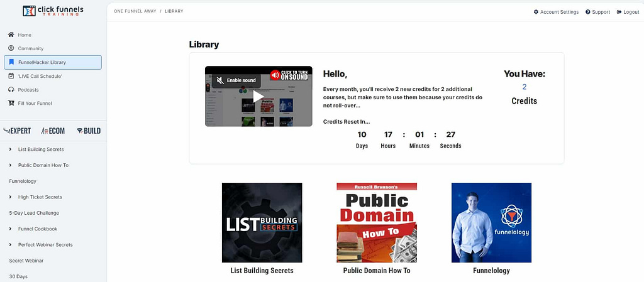The image size is (644, 282).
Task: Click the 17 Hours countdown value
Action: click(388, 134)
